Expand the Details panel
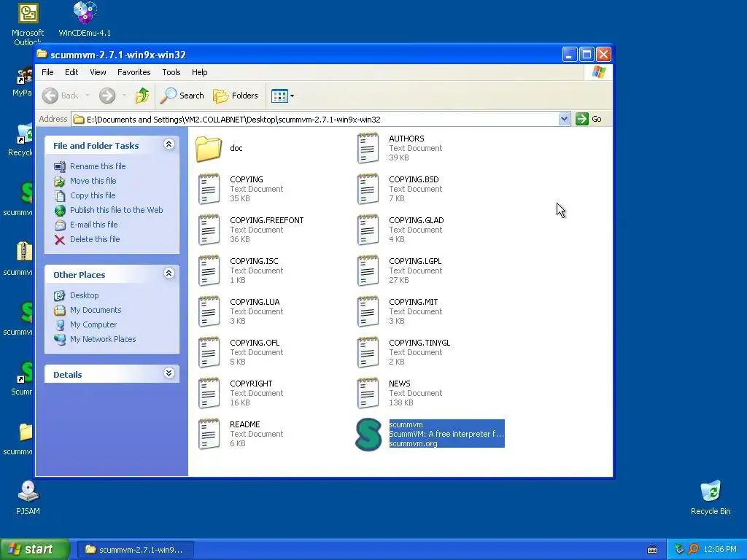 click(169, 373)
